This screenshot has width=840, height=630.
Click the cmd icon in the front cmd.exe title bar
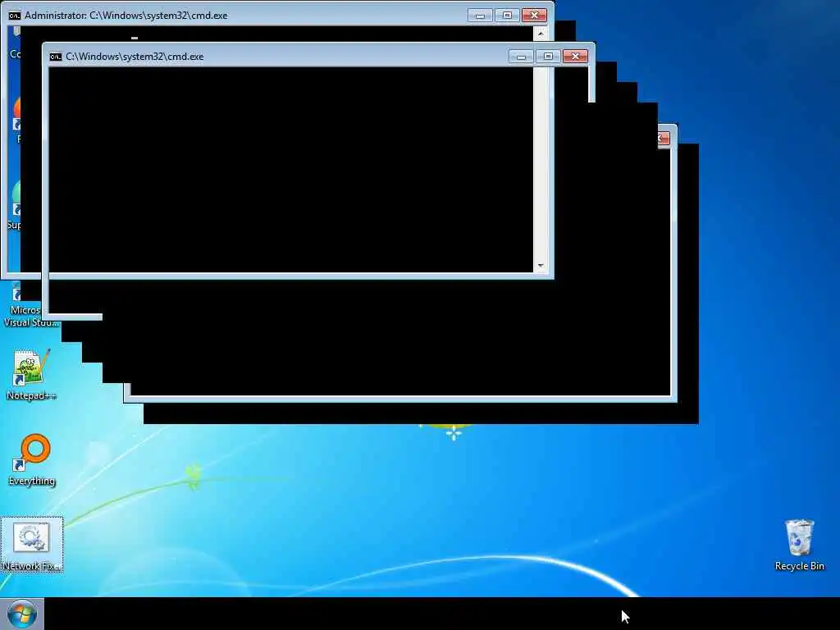click(x=55, y=57)
